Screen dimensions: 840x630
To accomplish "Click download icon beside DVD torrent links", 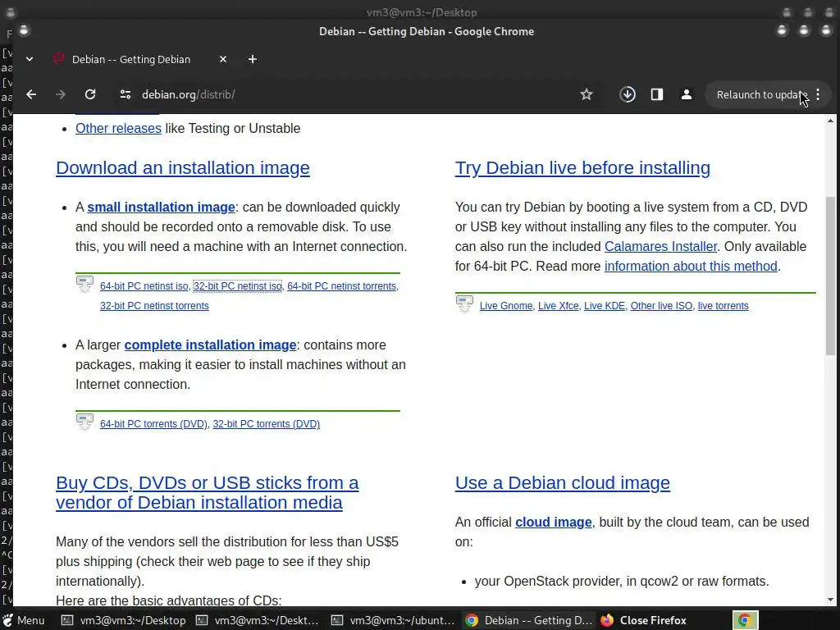I will [x=84, y=422].
